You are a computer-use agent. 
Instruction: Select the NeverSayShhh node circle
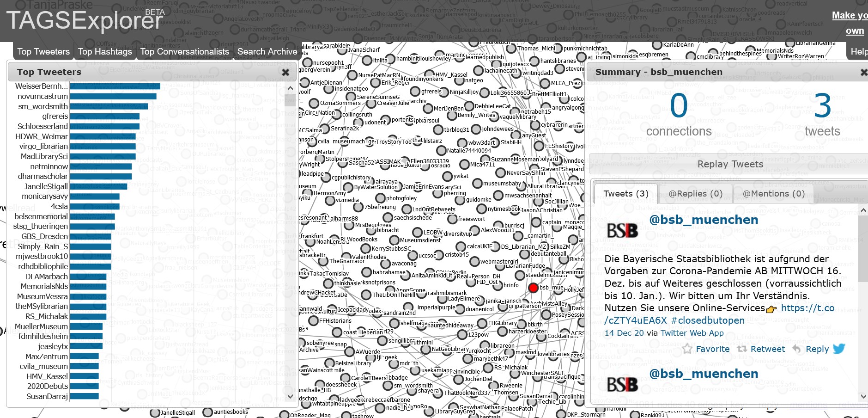click(500, 172)
